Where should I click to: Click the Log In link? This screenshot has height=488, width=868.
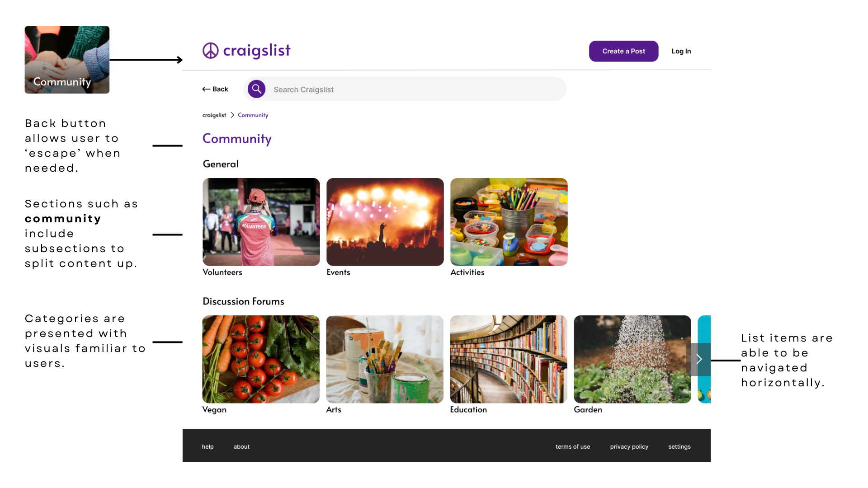(681, 52)
